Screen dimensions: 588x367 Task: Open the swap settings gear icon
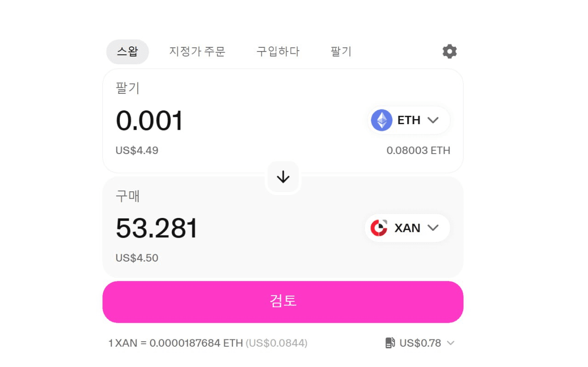tap(450, 52)
